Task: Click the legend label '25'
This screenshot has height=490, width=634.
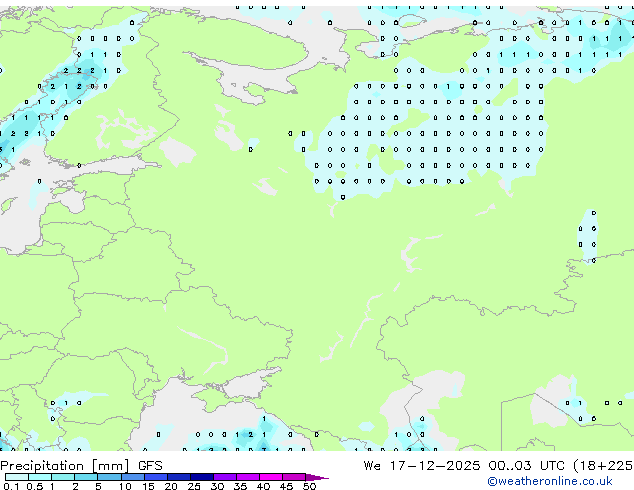Action: (194, 486)
